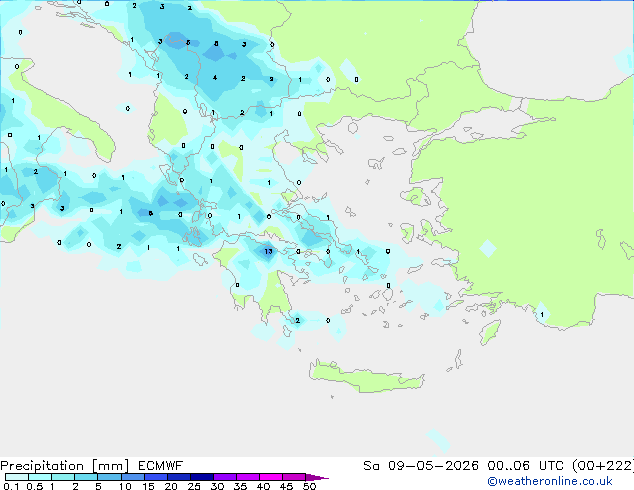The width and height of the screenshot is (634, 490).
Task: Click the "(00+222)" forecast hour text
Action: click(x=603, y=466)
